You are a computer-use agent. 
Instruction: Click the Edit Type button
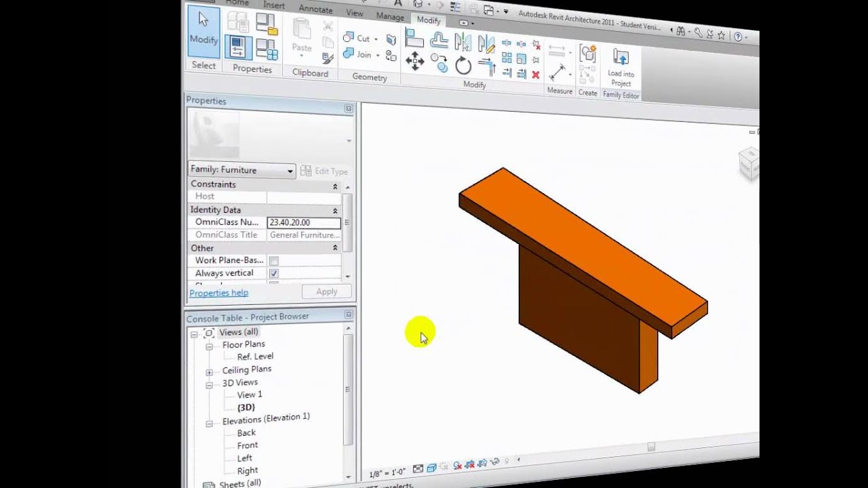point(324,171)
